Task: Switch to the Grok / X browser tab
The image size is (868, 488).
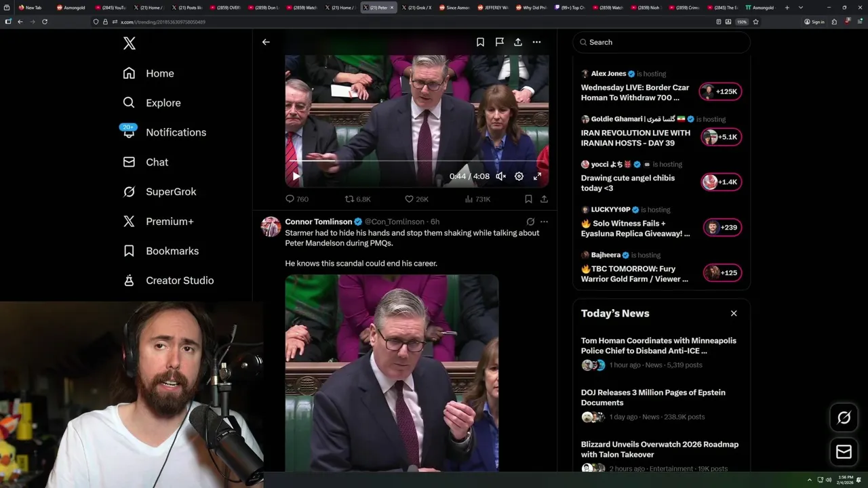Action: point(417,7)
